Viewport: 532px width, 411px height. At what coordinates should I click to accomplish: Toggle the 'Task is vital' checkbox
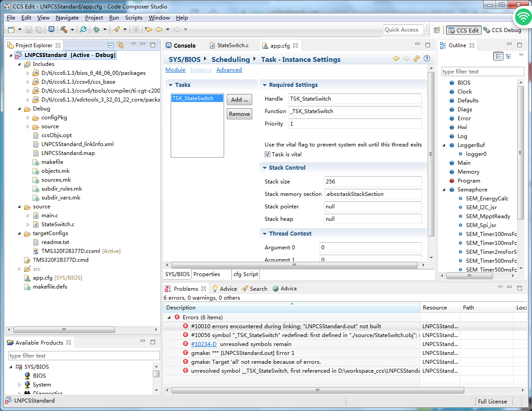[x=267, y=155]
